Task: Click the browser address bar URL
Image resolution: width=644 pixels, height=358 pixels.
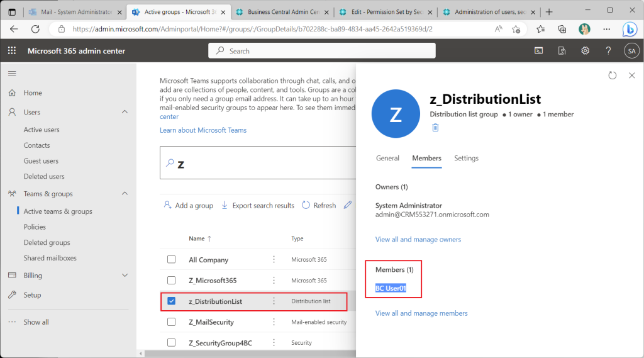Action: 253,29
